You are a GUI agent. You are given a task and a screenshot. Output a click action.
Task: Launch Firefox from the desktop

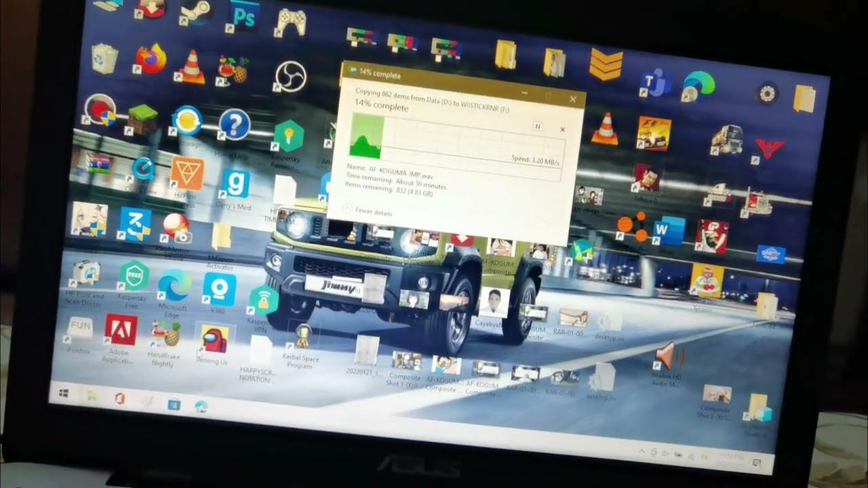point(151,59)
